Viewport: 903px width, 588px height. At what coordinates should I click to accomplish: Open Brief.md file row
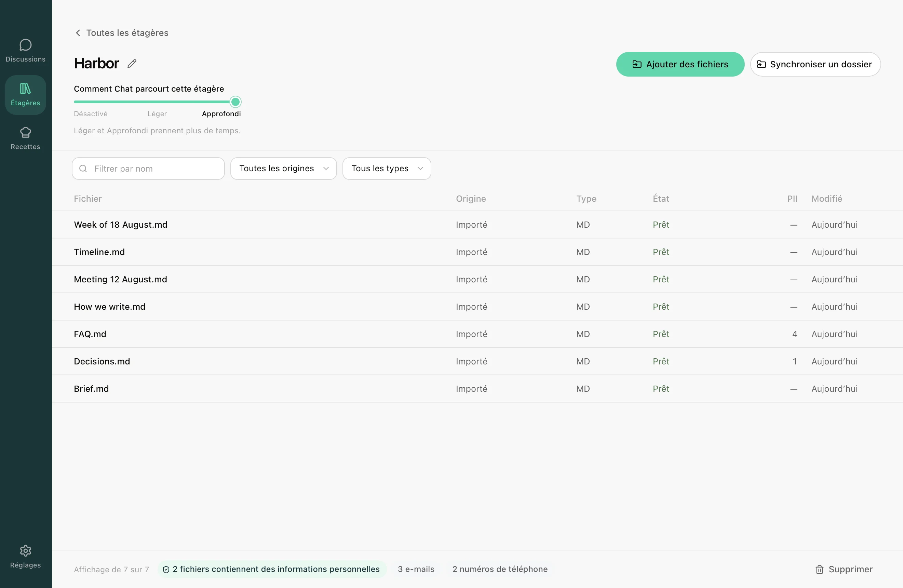click(477, 389)
